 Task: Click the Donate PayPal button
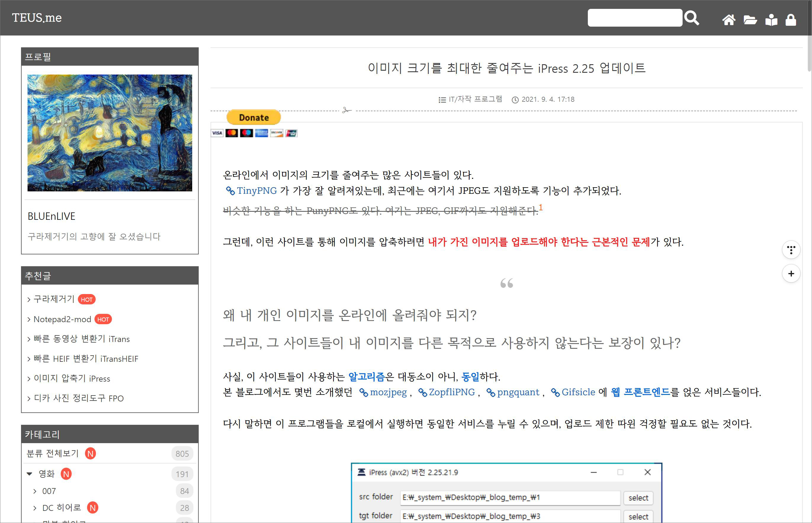coord(253,117)
